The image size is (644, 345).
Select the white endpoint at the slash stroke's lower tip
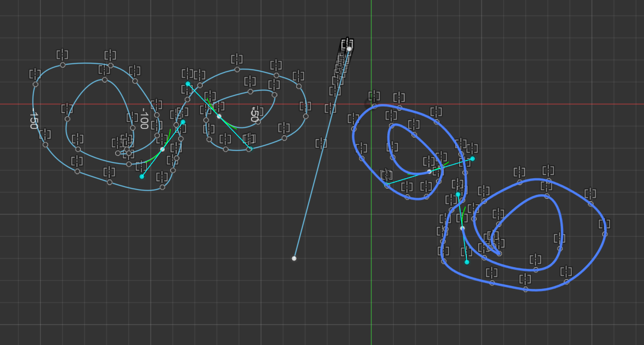click(x=294, y=258)
